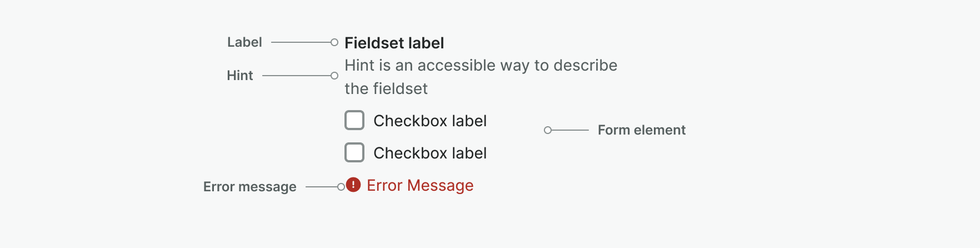Click the circle marker touching the error icon
This screenshot has width=980, height=248.
(x=341, y=187)
